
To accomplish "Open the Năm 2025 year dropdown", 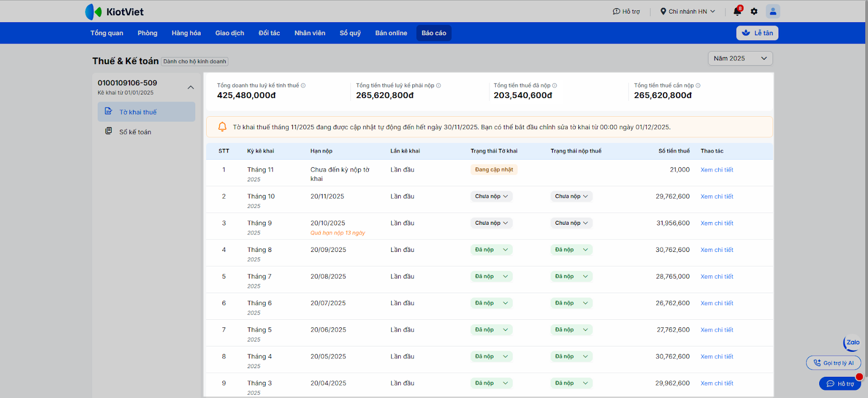I will [740, 59].
